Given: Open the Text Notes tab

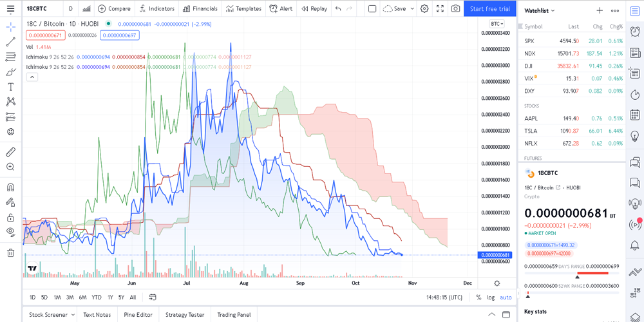Looking at the screenshot, I should [x=97, y=315].
